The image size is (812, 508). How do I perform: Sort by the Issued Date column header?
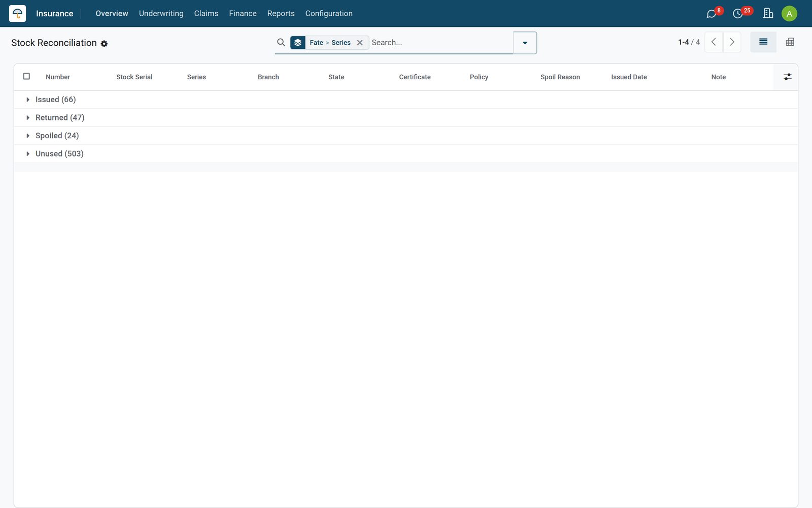coord(629,77)
